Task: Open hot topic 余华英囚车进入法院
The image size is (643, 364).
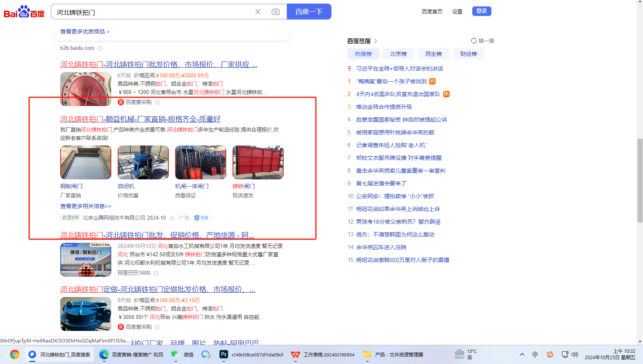Action: click(x=381, y=247)
